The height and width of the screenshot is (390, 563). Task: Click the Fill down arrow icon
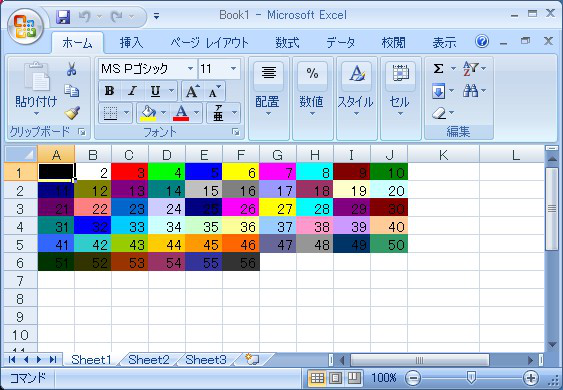click(438, 91)
